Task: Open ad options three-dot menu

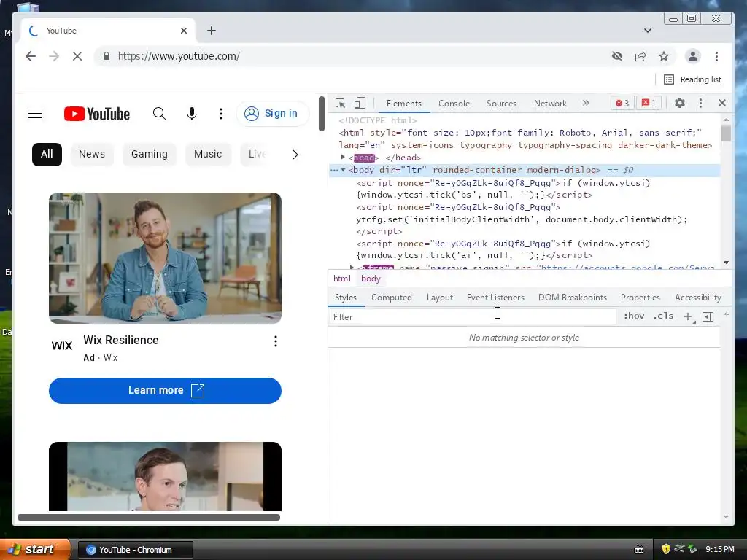Action: click(x=275, y=341)
